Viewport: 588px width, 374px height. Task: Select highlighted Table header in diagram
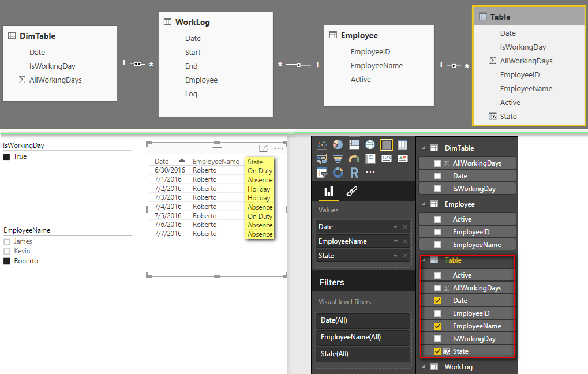pyautogui.click(x=529, y=17)
